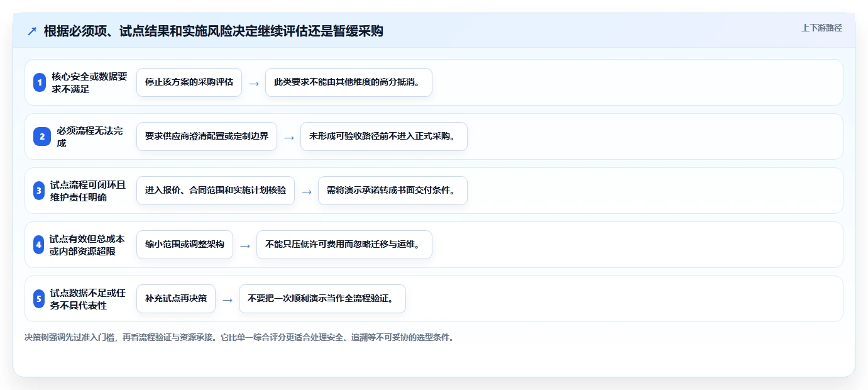Click the 停止该方案的采购评估 action box
The width and height of the screenshot is (868, 390).
click(189, 82)
